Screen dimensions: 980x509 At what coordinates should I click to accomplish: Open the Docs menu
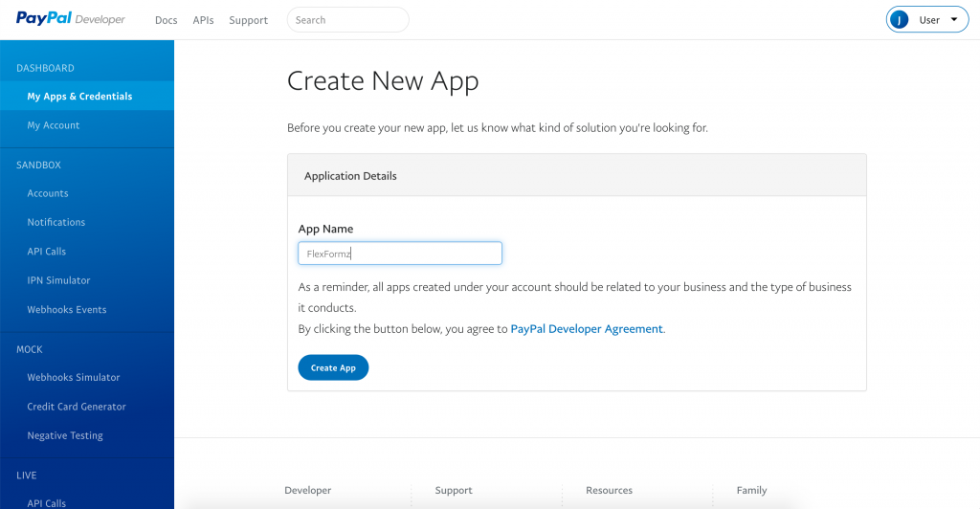click(166, 20)
